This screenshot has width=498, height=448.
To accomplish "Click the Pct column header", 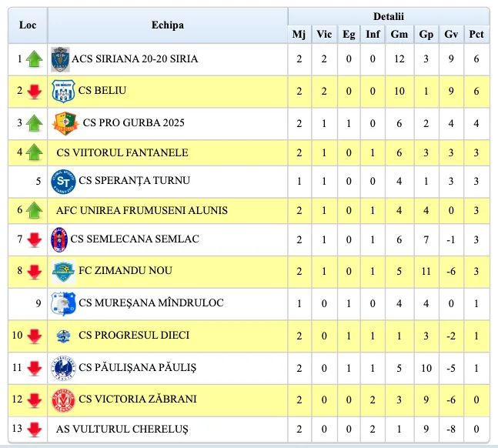I will (x=476, y=34).
